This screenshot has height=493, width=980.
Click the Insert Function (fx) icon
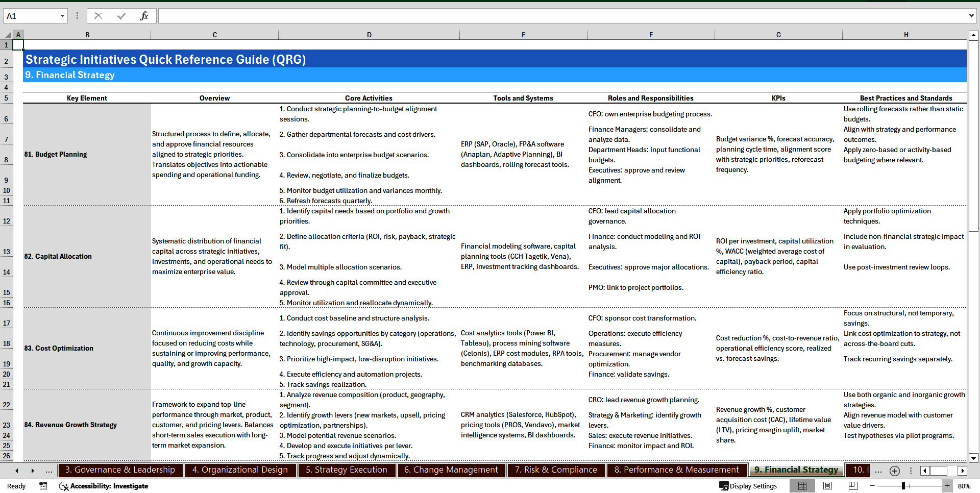[144, 15]
